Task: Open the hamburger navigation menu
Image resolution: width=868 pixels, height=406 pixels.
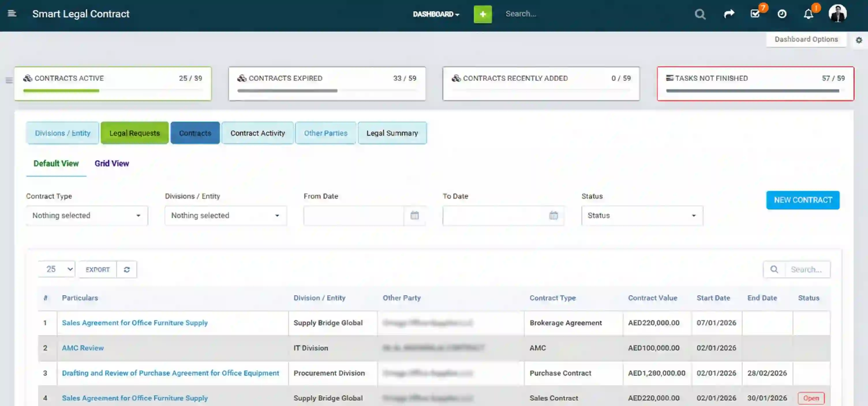Action: pos(12,14)
